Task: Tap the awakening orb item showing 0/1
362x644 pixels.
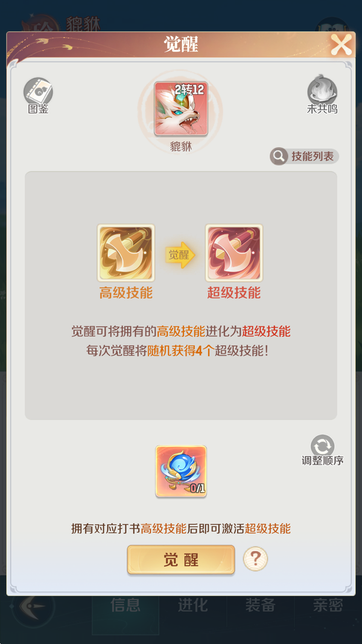Action: [x=181, y=471]
